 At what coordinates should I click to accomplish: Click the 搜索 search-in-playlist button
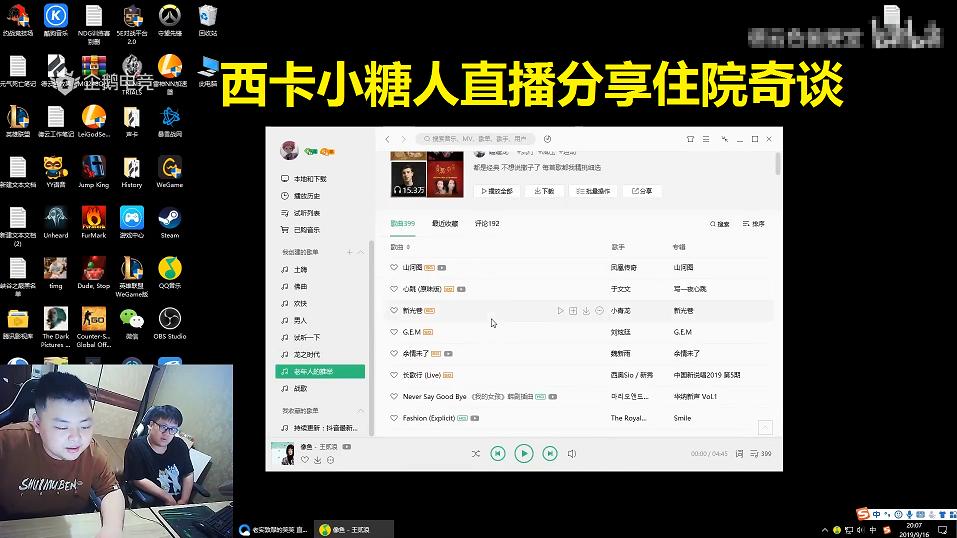tap(720, 224)
